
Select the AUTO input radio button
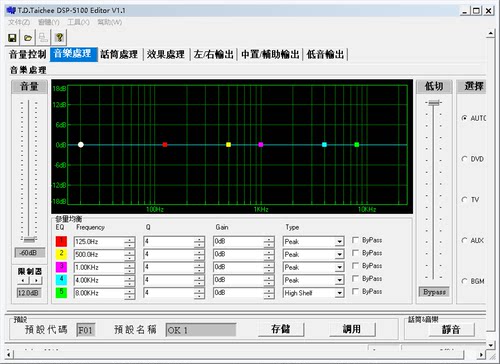464,118
